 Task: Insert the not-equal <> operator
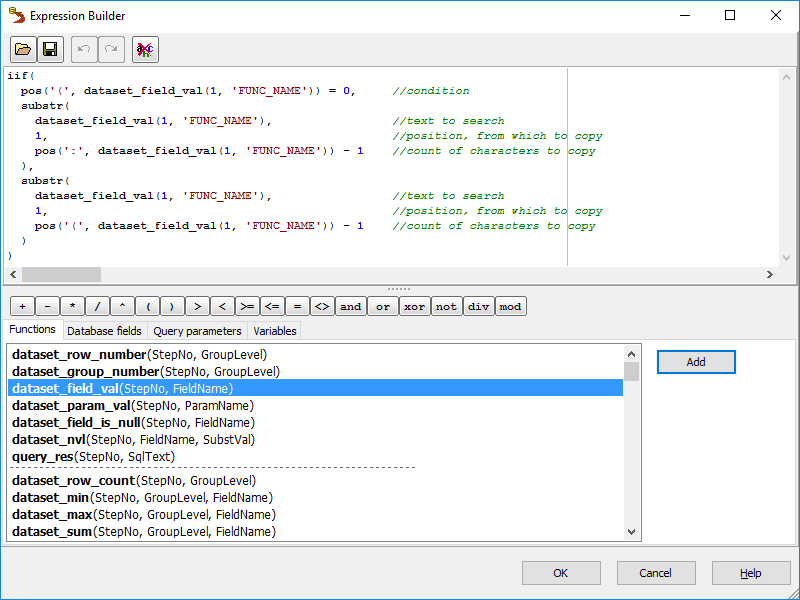click(x=322, y=307)
